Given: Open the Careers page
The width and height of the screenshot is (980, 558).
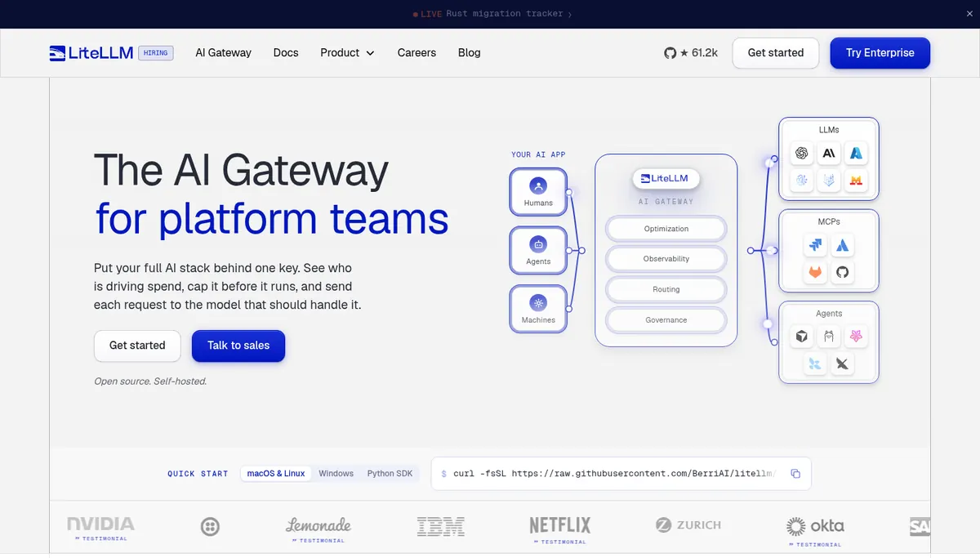Looking at the screenshot, I should pos(416,53).
